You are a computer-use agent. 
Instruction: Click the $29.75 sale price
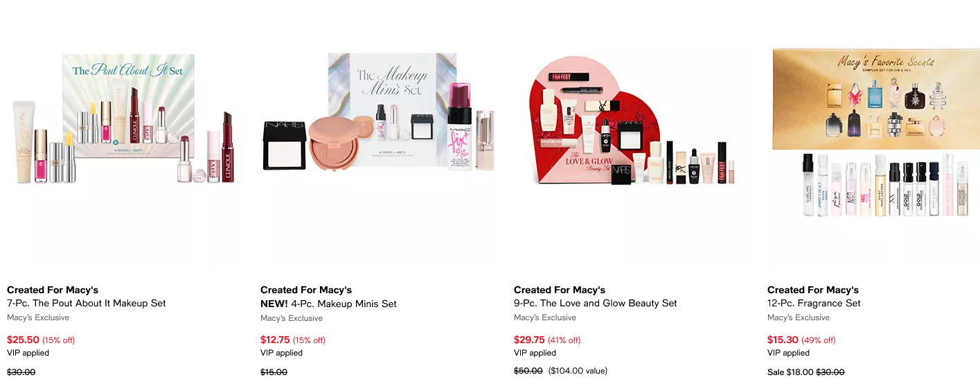(530, 340)
